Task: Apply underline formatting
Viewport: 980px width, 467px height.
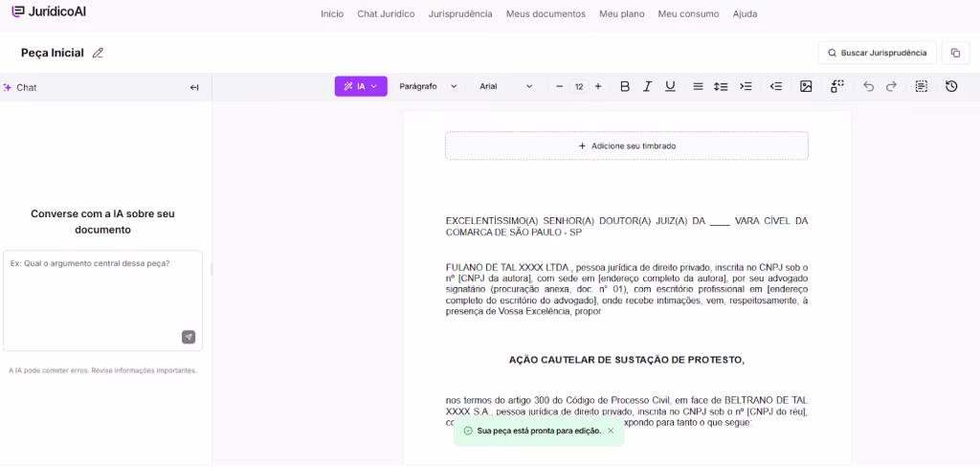Action: coord(670,86)
